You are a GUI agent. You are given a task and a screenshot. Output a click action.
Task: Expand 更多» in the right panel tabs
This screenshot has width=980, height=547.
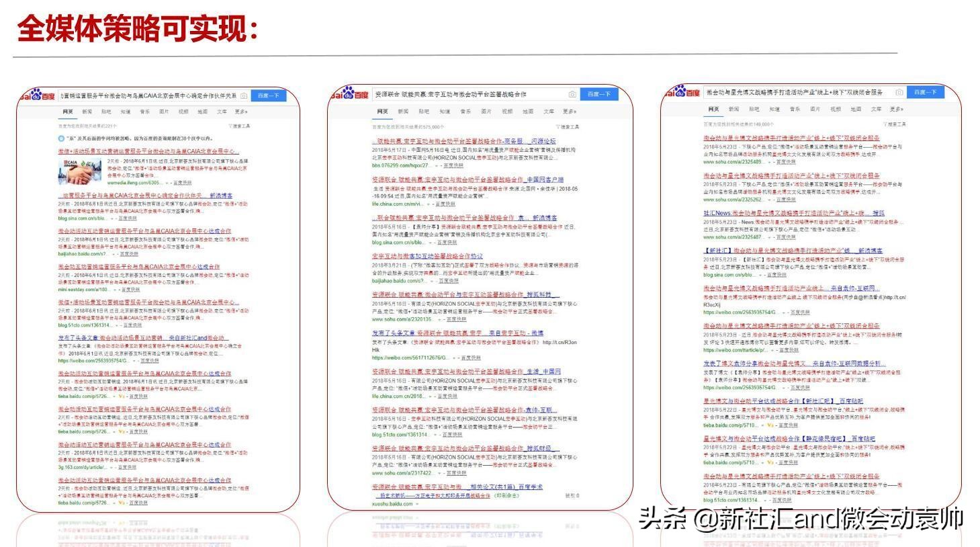pyautogui.click(x=897, y=109)
